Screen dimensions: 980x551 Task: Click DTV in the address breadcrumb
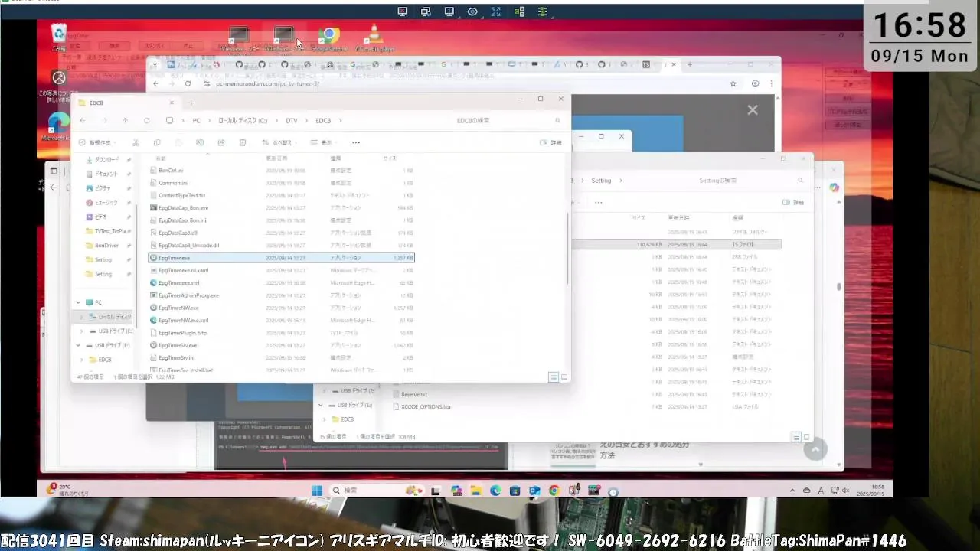coord(292,120)
